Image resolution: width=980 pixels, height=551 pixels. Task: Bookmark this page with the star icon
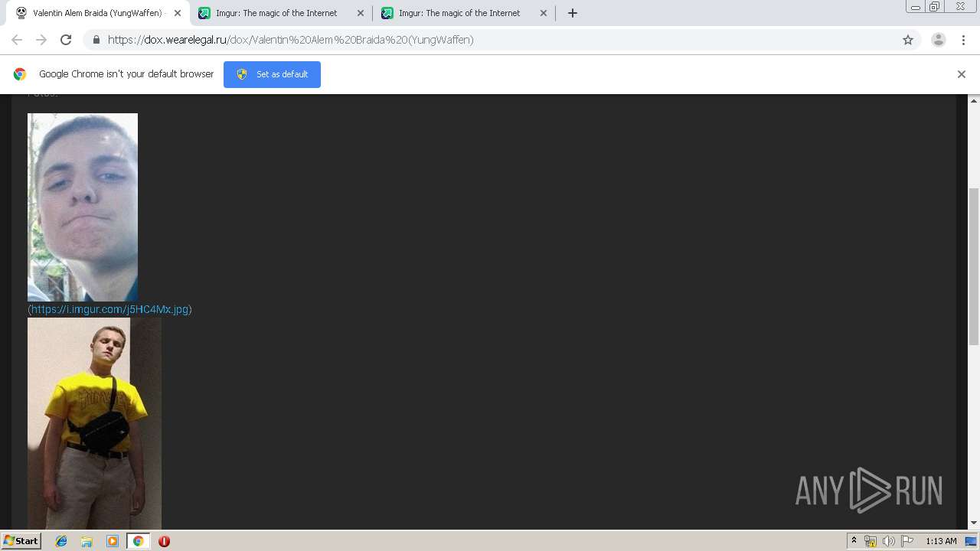[908, 40]
